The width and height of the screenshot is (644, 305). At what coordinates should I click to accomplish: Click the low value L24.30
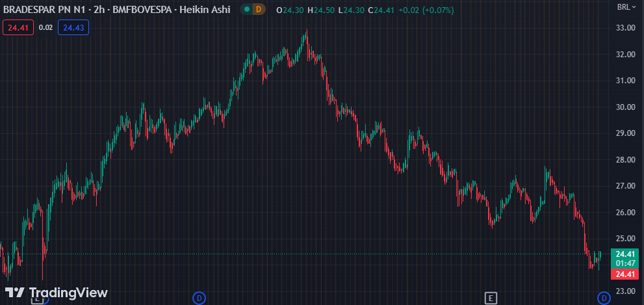351,10
